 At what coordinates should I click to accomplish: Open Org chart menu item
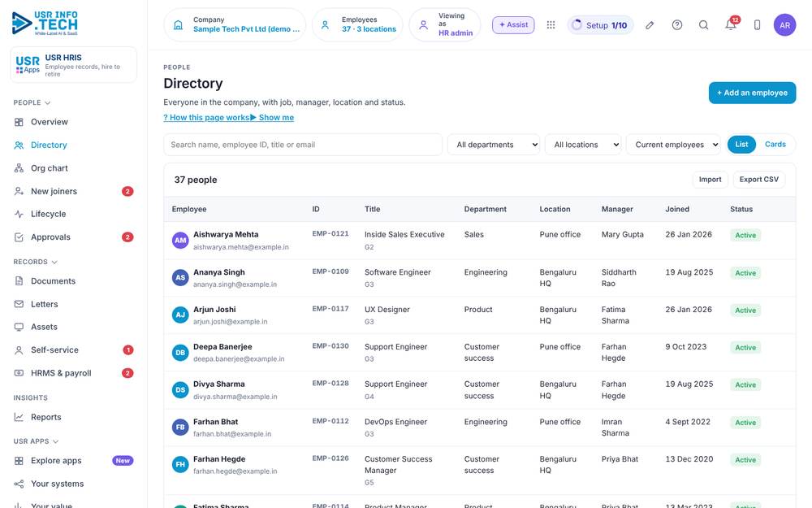tap(74, 168)
